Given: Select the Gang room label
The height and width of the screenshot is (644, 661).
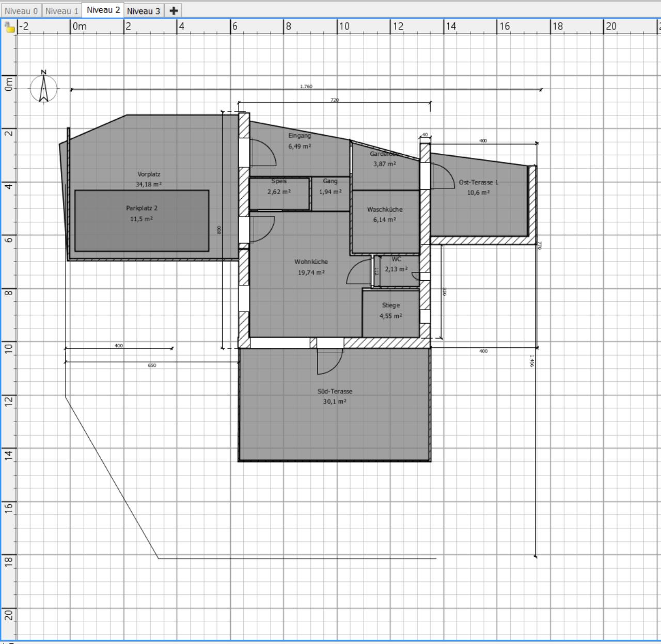Looking at the screenshot, I should pos(330,181).
